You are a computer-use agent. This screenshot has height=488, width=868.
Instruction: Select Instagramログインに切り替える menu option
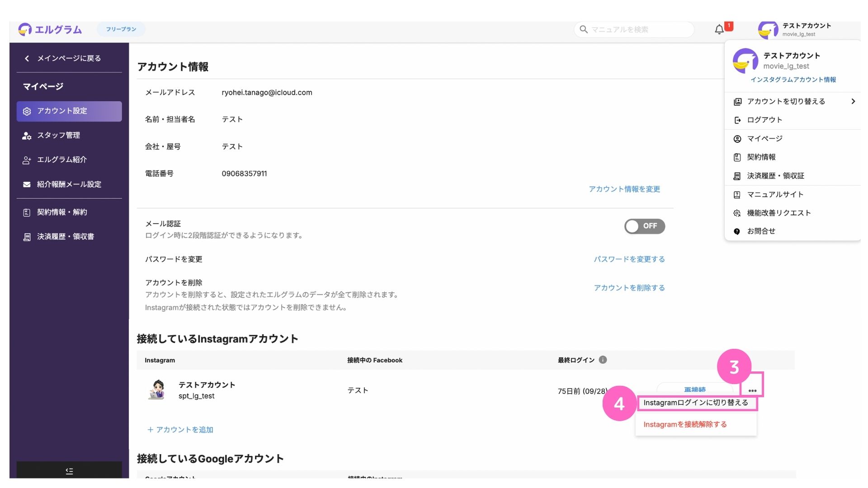click(696, 403)
